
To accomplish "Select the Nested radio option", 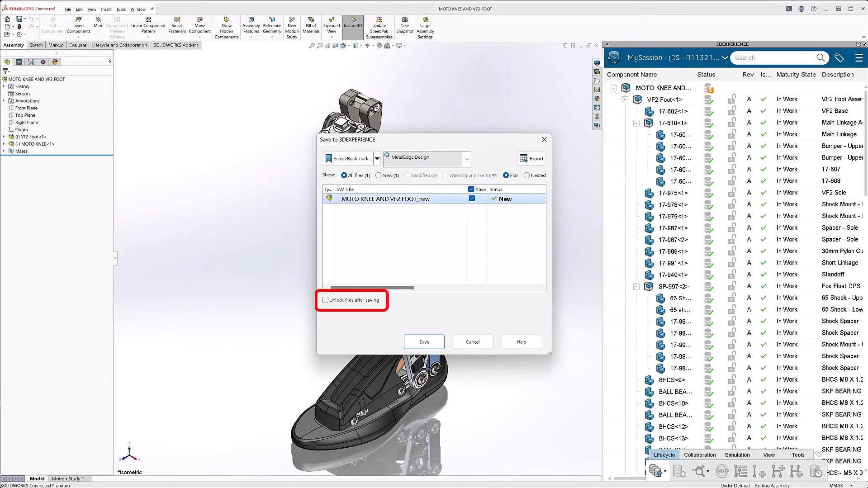I will 526,175.
